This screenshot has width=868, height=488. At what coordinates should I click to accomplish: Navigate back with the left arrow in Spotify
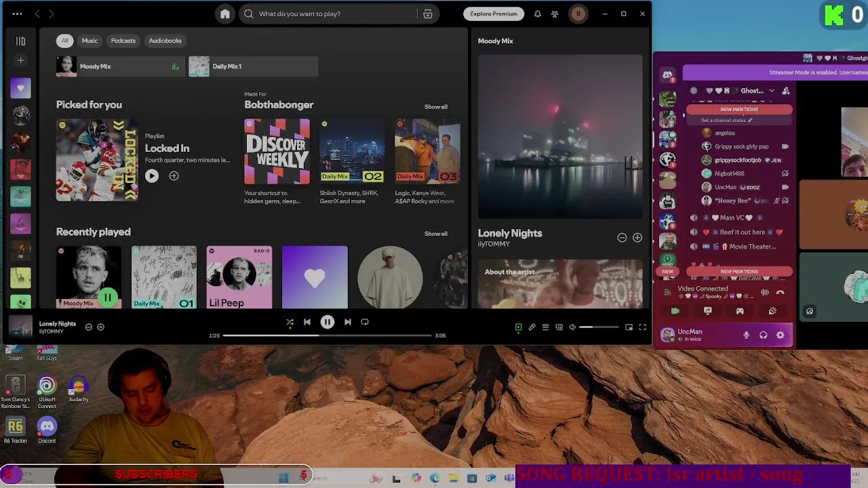point(37,14)
